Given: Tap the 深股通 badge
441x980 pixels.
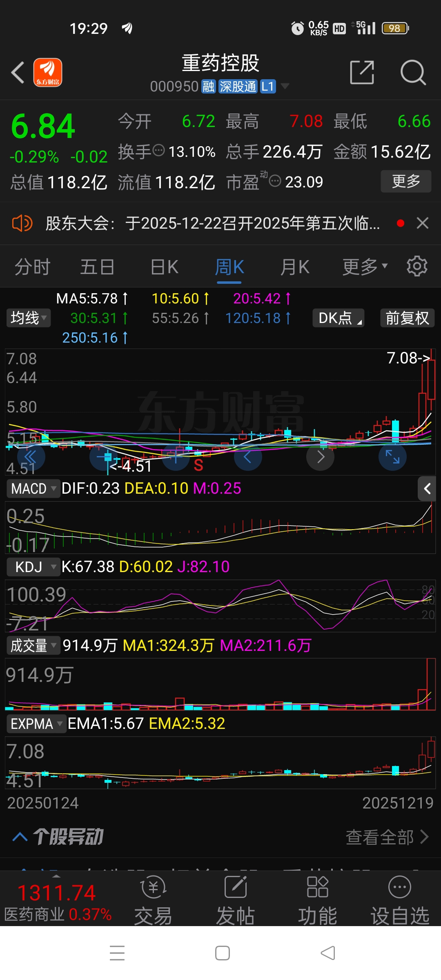Looking at the screenshot, I should 238,87.
